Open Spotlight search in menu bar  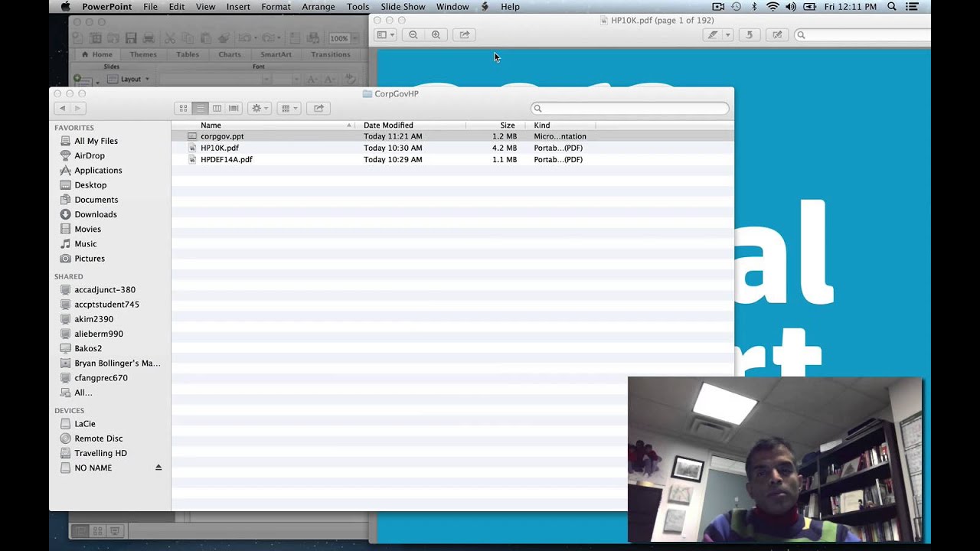(x=892, y=6)
